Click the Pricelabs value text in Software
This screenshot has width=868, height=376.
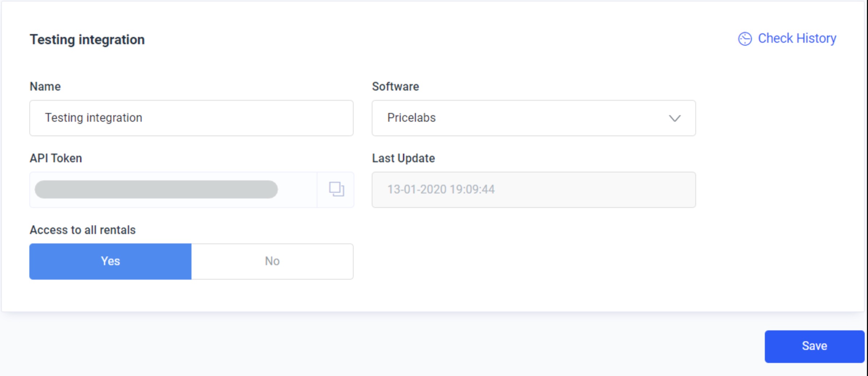coord(411,118)
